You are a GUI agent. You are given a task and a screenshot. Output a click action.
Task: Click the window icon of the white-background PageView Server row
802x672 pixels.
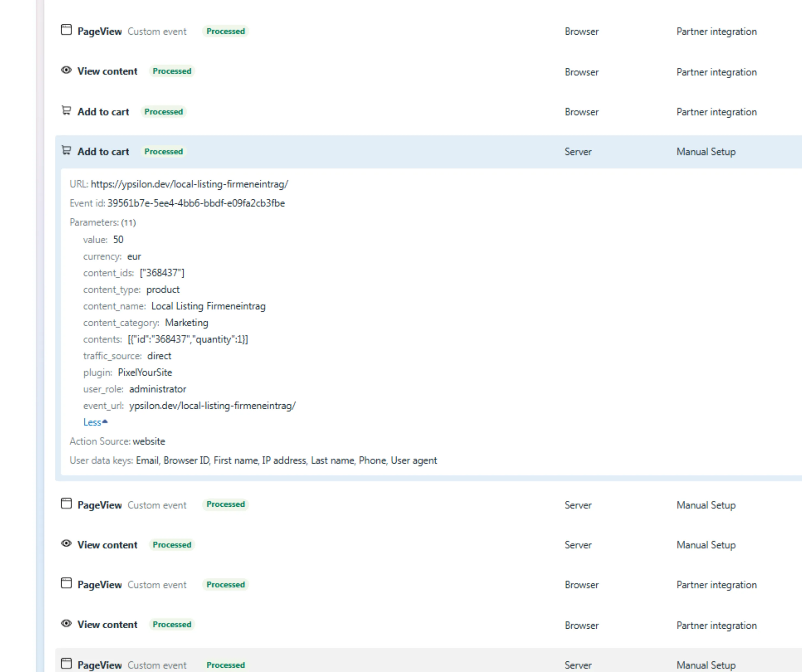tap(66, 504)
